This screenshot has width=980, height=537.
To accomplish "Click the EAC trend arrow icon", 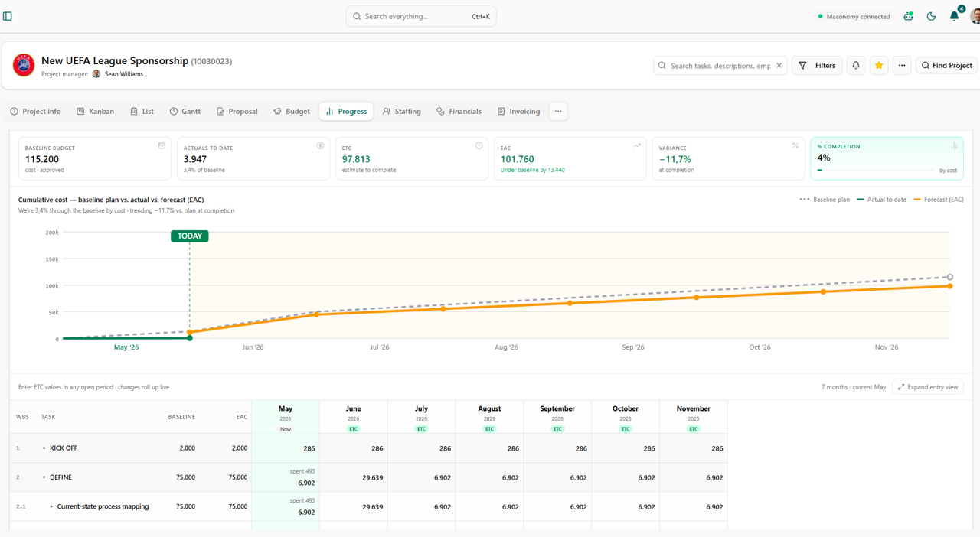I will tap(637, 145).
